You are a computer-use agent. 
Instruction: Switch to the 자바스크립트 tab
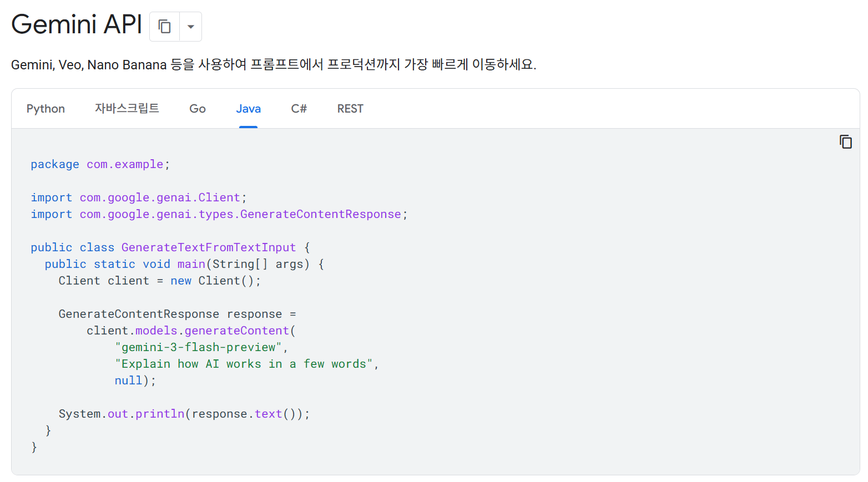coord(127,109)
